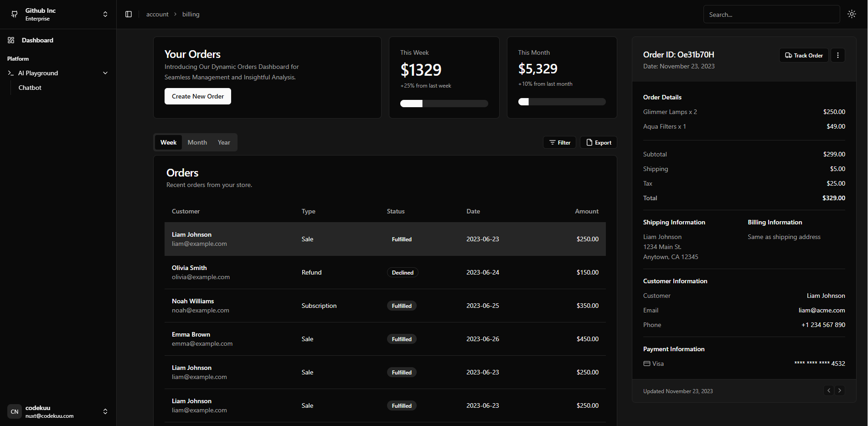Click the Dashboard grid icon
Image resolution: width=868 pixels, height=426 pixels.
(11, 40)
